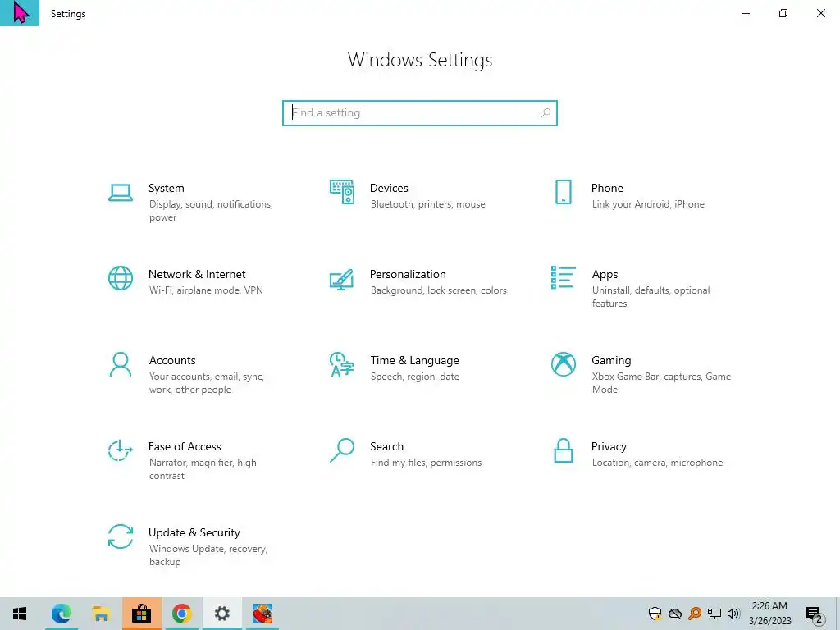Click the Settings gear taskbar icon
Screen dimensions: 840x630
[221, 614]
